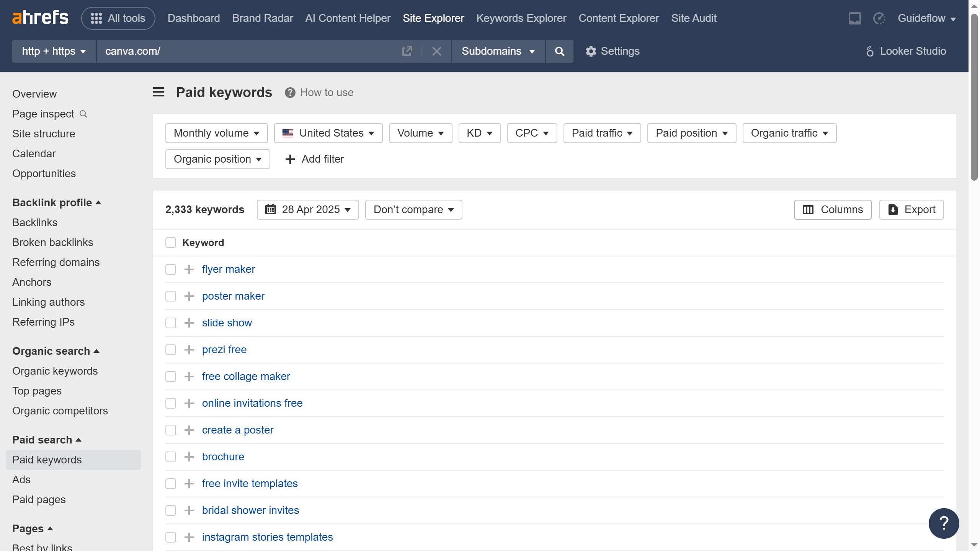The image size is (980, 551).
Task: Open the notifications inbox icon
Action: pyautogui.click(x=854, y=18)
